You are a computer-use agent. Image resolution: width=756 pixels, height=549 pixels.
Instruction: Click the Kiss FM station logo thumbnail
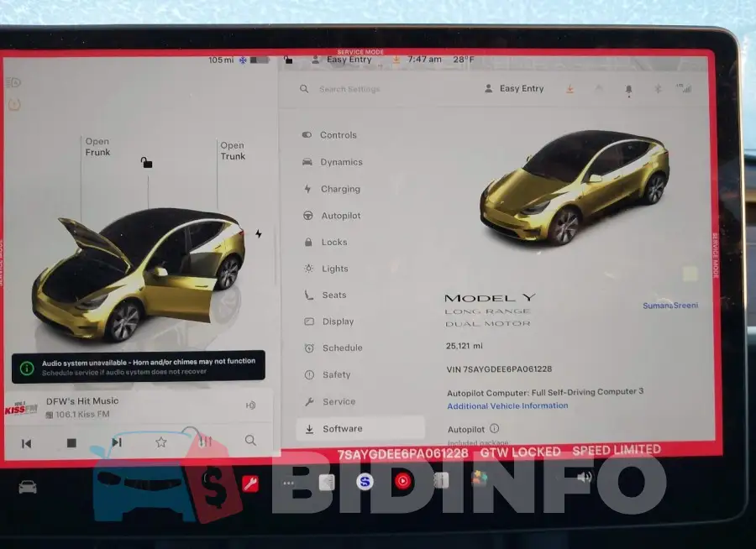[21, 409]
